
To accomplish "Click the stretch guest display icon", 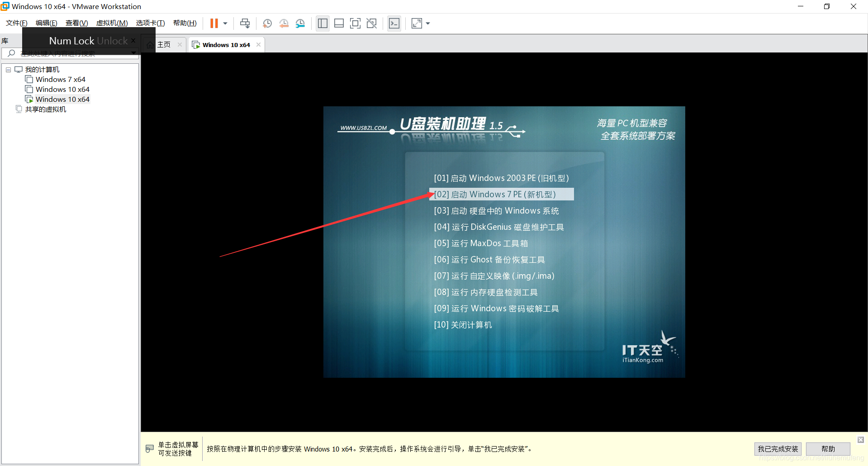I will [417, 23].
